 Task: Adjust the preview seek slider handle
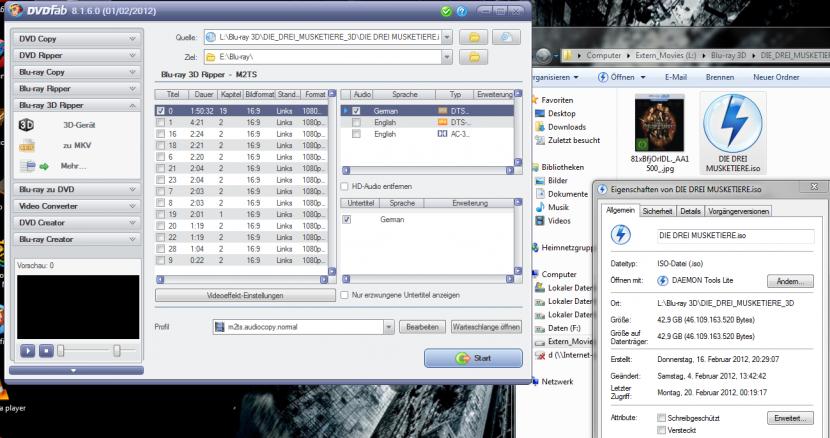click(60, 351)
